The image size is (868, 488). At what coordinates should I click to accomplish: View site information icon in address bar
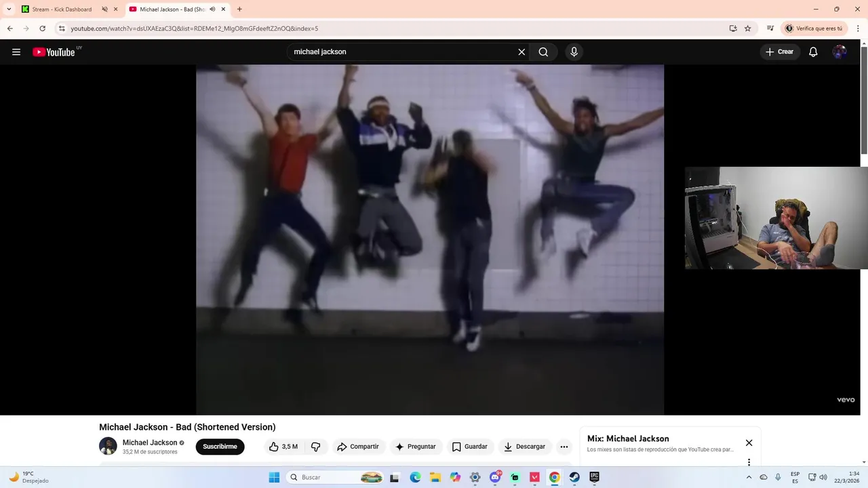click(x=62, y=28)
